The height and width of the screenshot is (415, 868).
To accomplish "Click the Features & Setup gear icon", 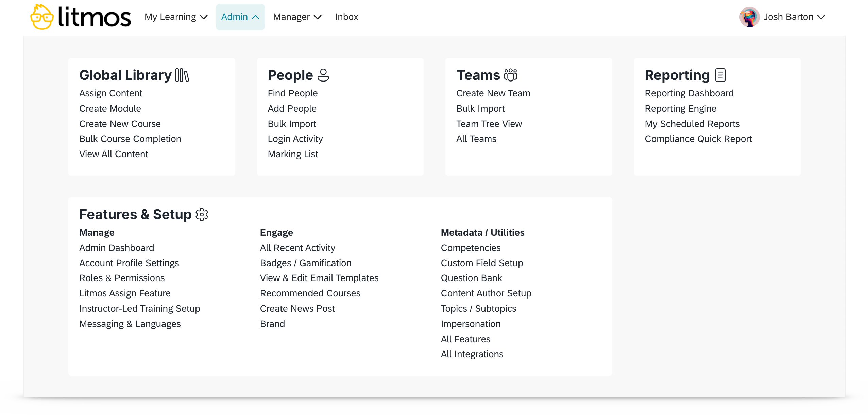I will [202, 214].
